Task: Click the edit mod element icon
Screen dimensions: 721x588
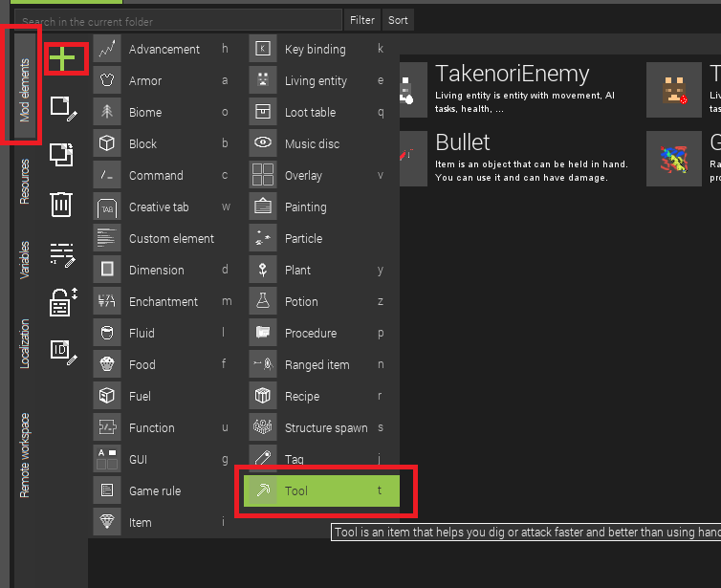Action: click(x=63, y=108)
